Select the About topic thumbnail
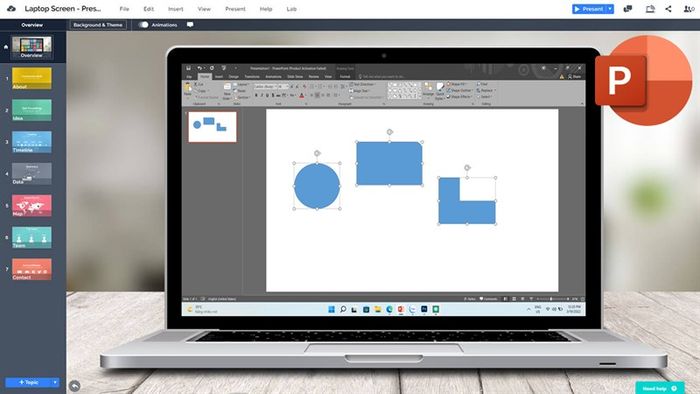 click(x=32, y=79)
